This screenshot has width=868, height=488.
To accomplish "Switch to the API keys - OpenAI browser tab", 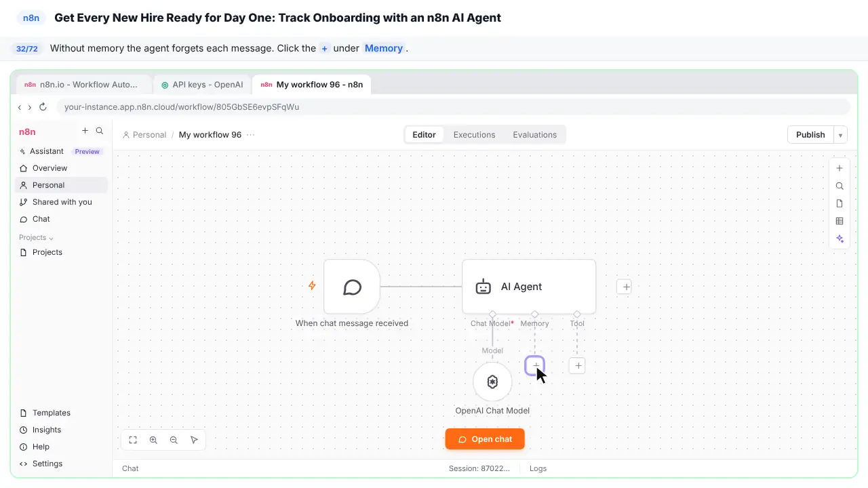I will [202, 85].
